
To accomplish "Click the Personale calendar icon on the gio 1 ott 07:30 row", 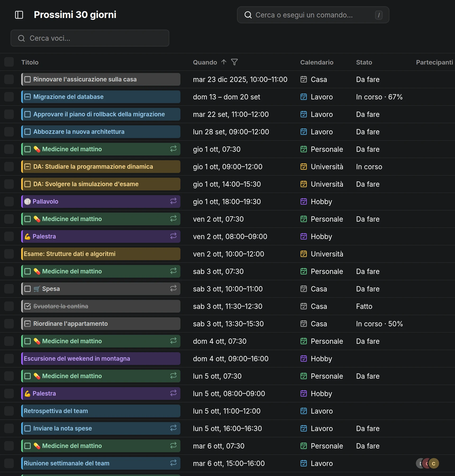I will coord(304,149).
